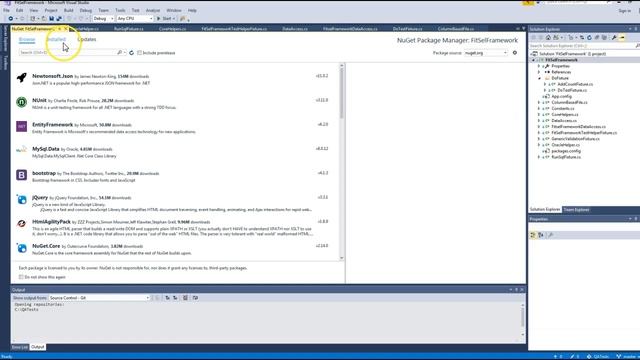Switch to the DoTestFixture.cs editor tab
The width and height of the screenshot is (640, 360).
point(407,29)
